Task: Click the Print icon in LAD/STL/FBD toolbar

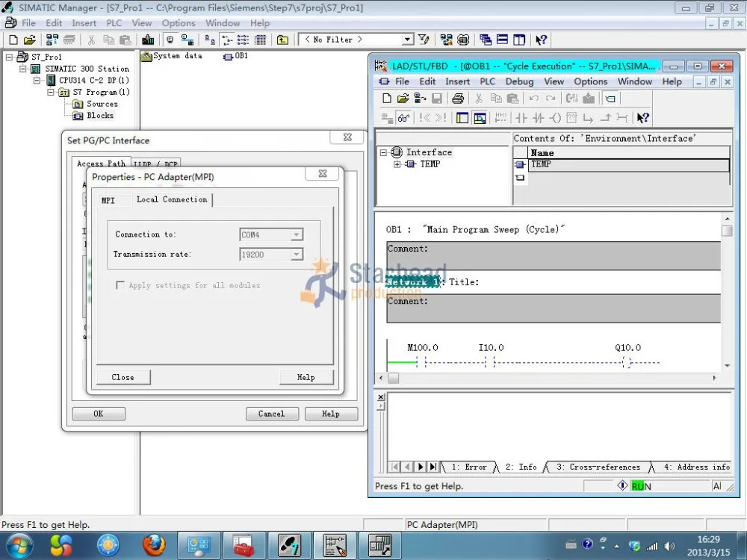Action: (458, 99)
